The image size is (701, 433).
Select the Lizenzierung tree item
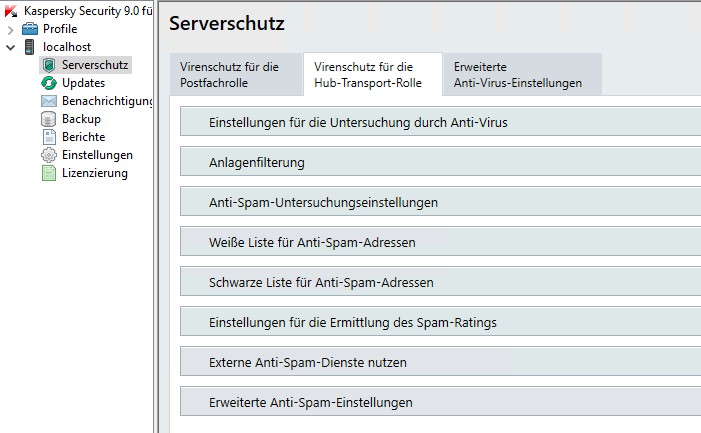(x=95, y=173)
